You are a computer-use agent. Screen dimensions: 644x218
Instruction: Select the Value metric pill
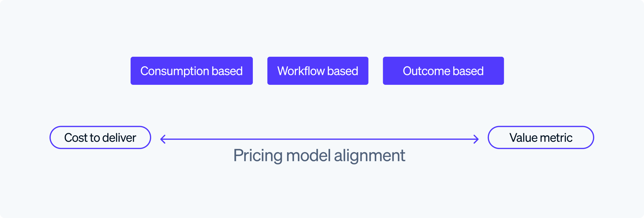tap(541, 137)
